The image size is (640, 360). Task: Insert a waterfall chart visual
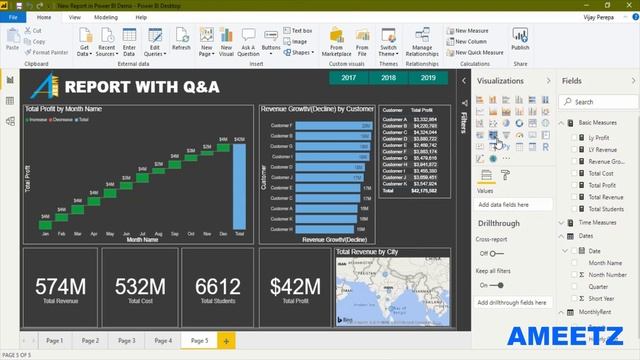[x=480, y=123]
